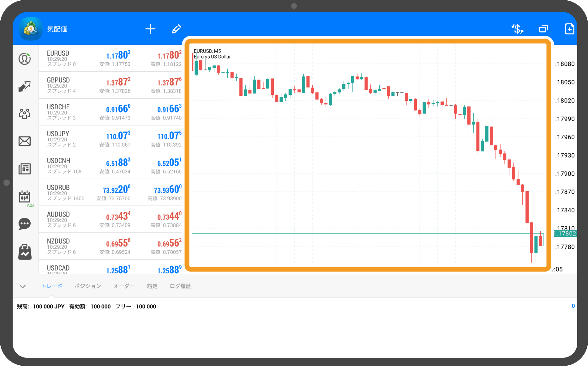Viewport: 588px width, 366px height.
Task: Open the market shopping bag icon
Action: [x=25, y=252]
